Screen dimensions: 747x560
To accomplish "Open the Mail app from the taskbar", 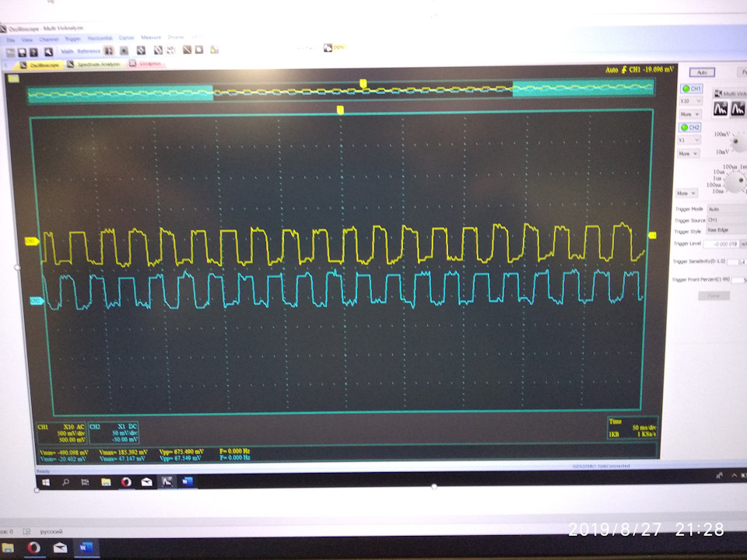I will (x=147, y=482).
